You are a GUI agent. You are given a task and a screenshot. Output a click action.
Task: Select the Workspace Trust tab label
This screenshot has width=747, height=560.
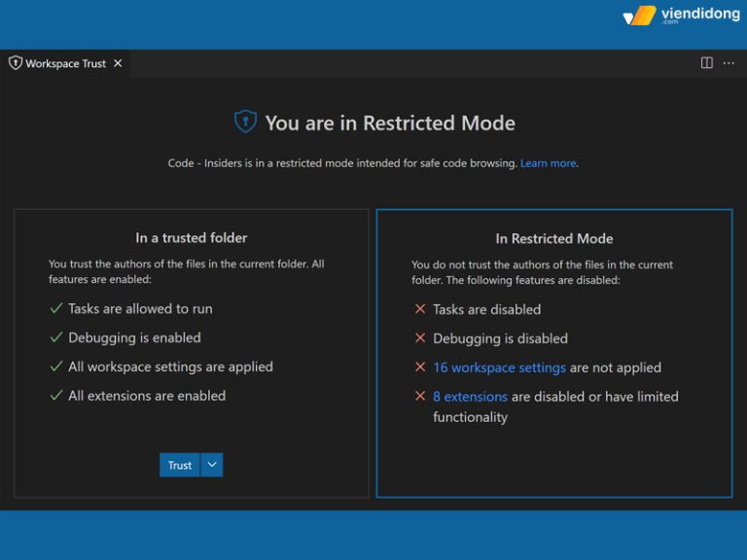coord(65,63)
